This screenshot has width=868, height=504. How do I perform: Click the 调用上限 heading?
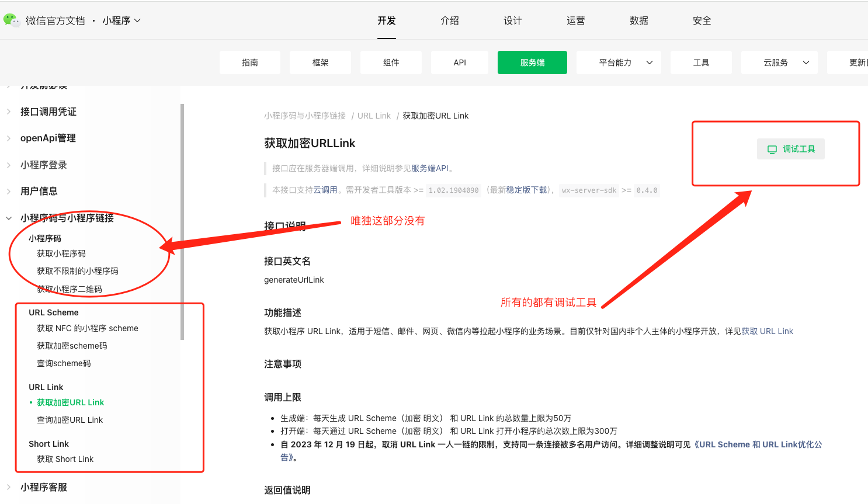point(283,397)
